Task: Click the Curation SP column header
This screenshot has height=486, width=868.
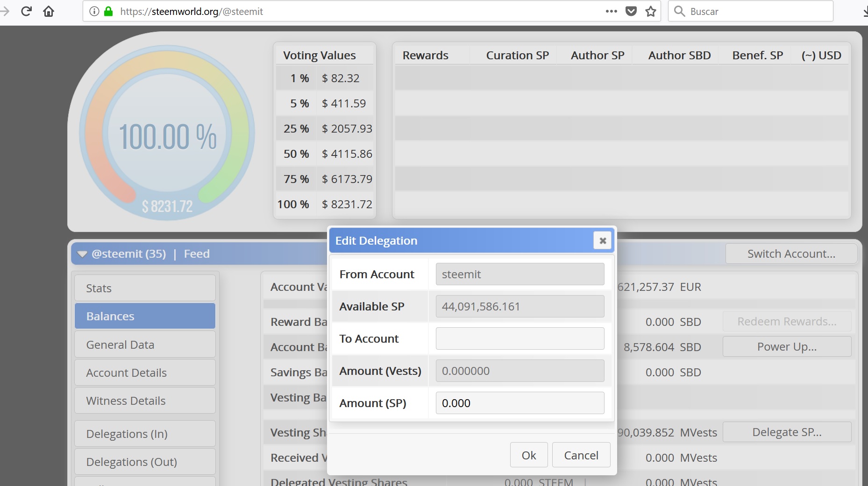Action: point(517,55)
